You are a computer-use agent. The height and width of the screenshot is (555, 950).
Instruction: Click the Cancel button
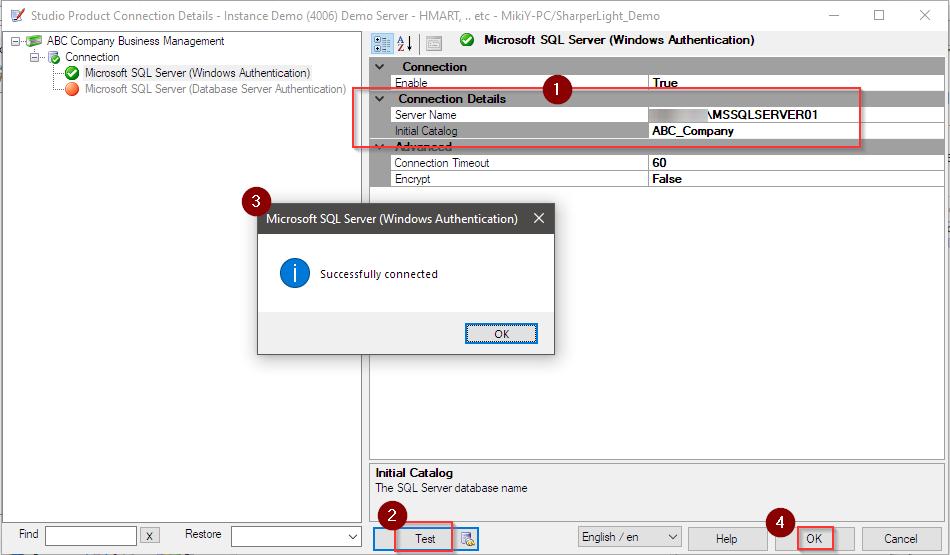900,539
